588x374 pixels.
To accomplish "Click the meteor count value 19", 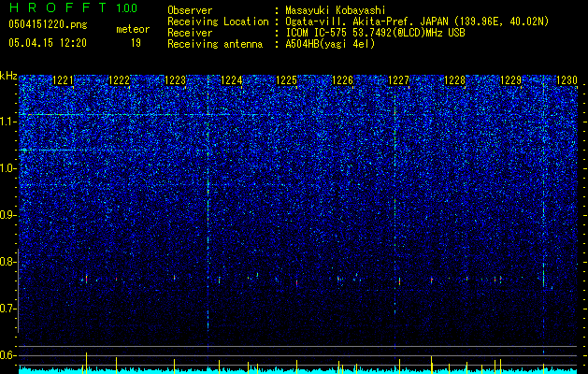I will (136, 43).
